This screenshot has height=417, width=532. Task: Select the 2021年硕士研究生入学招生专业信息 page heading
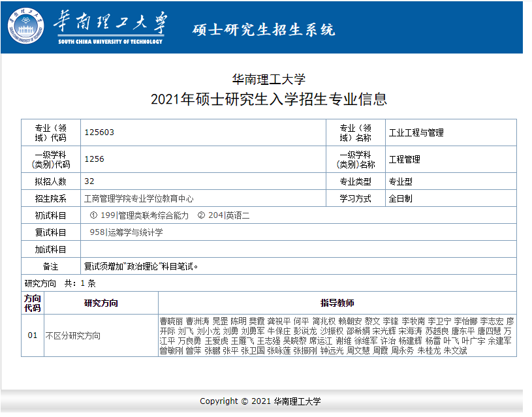coord(269,99)
